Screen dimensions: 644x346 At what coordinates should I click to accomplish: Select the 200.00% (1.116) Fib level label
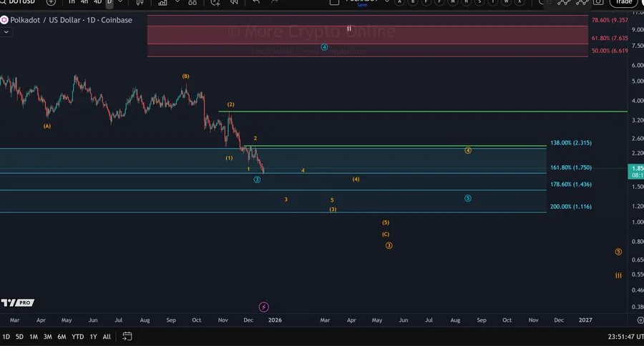[571, 207]
